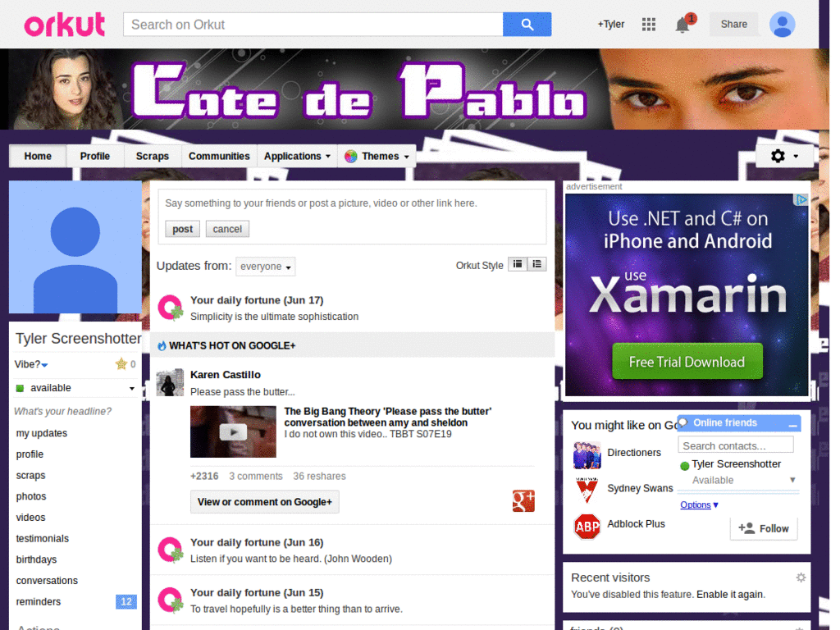Click the Vibe star icon
This screenshot has width=840, height=630.
pos(121,363)
